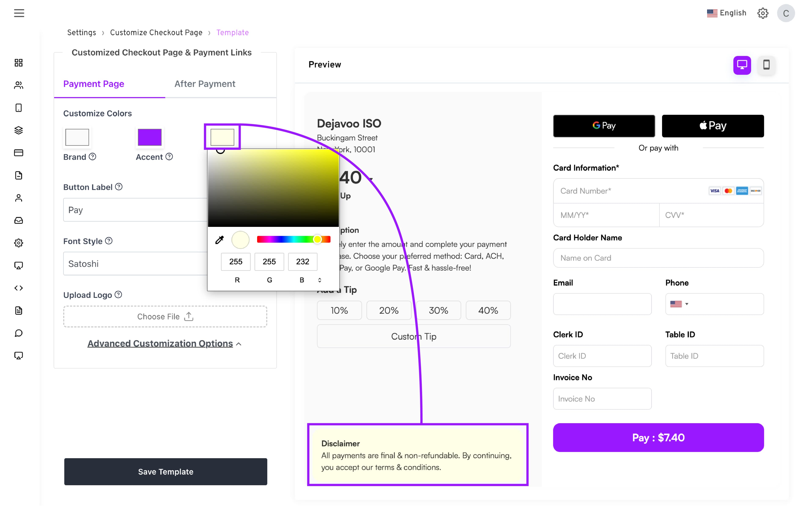The height and width of the screenshot is (507, 812).
Task: Open the chat bubble sidebar icon
Action: (x=19, y=333)
